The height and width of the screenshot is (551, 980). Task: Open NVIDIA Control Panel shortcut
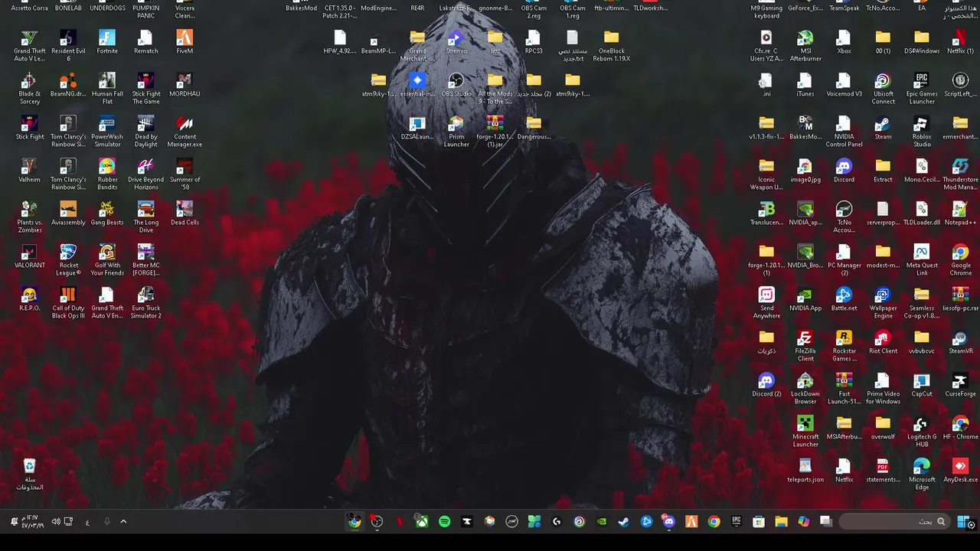[x=844, y=132]
